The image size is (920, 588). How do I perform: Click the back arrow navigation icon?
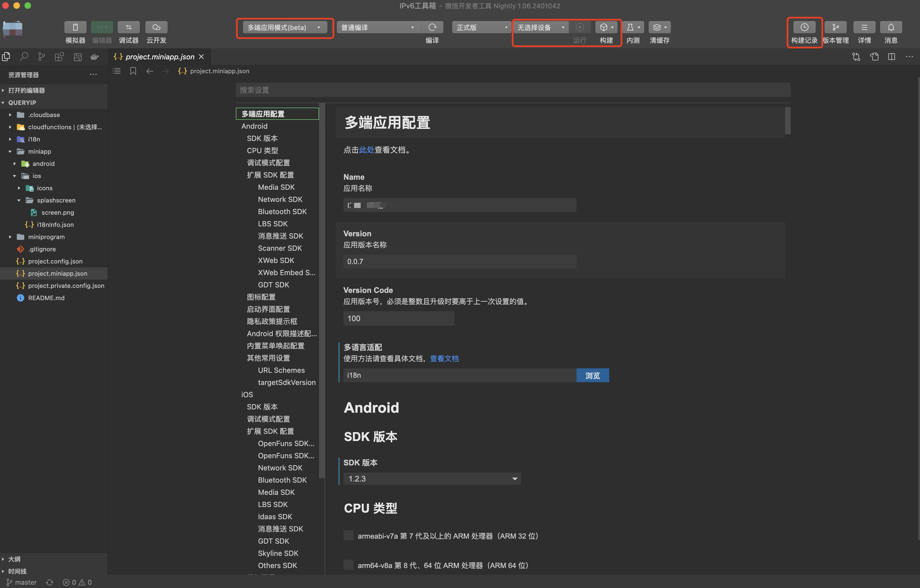click(150, 71)
